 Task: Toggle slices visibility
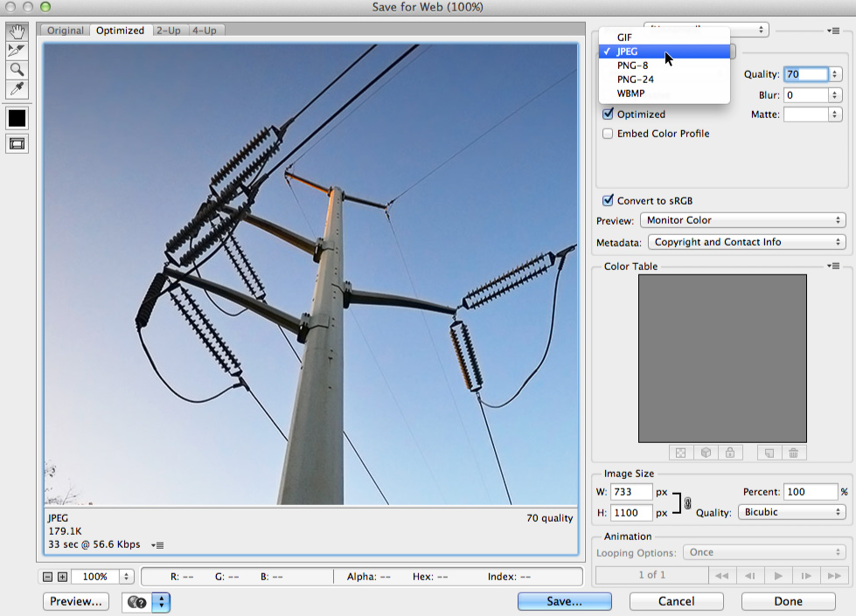click(x=17, y=143)
